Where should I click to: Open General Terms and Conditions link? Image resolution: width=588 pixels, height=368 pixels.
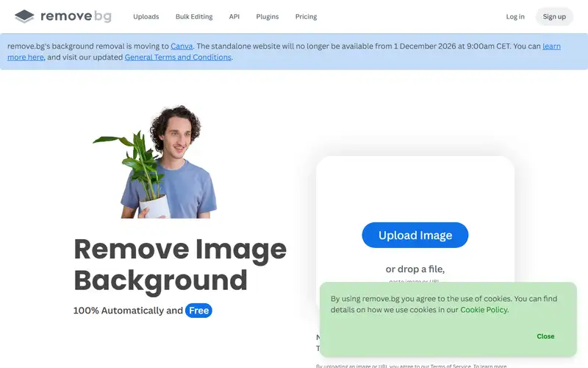click(x=178, y=57)
